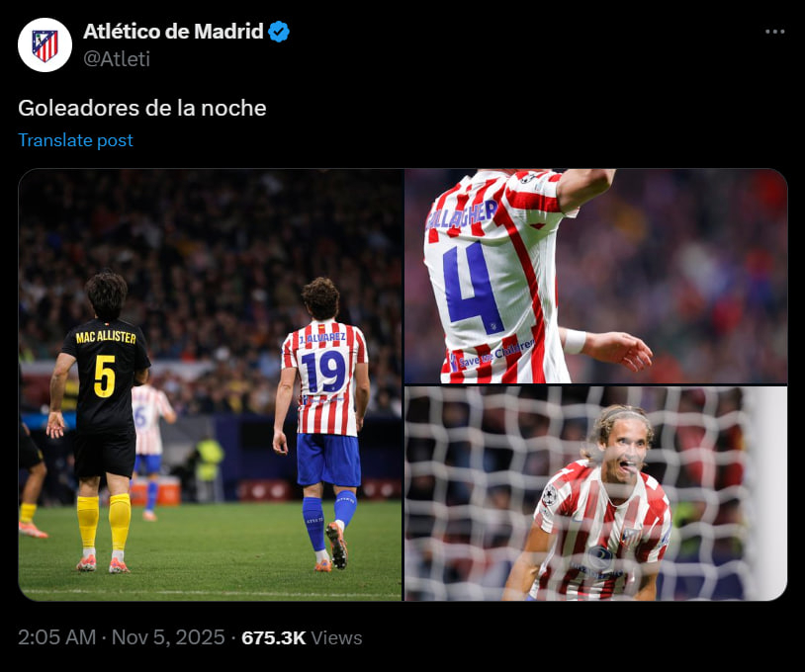Click the 2:05 AM timestamp
Image resolution: width=805 pixels, height=672 pixels.
57,637
